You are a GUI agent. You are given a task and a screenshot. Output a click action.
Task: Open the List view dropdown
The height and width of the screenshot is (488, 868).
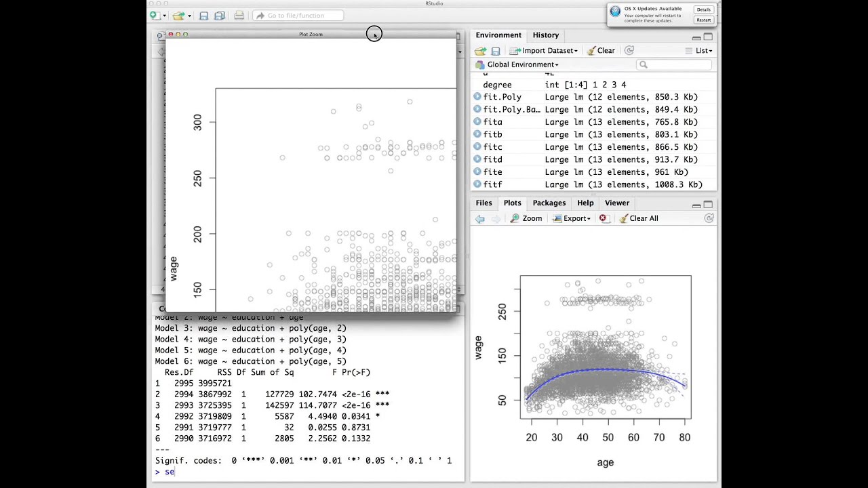point(698,51)
